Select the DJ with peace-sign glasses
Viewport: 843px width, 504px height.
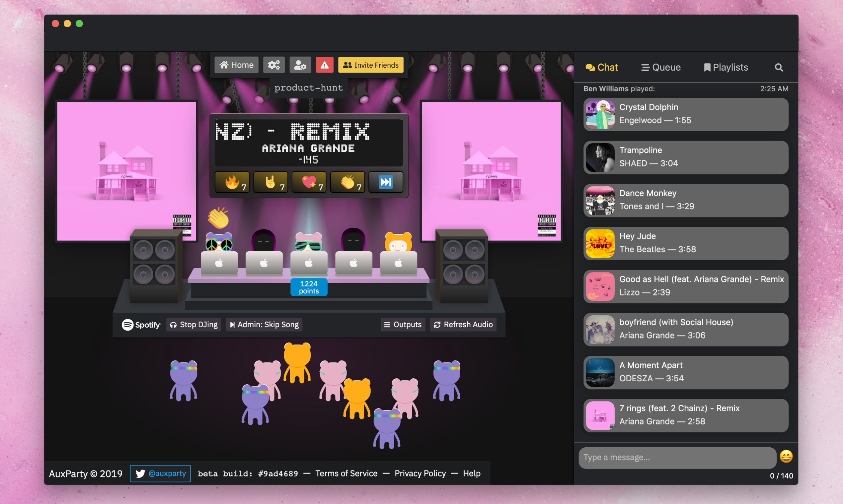click(x=219, y=242)
